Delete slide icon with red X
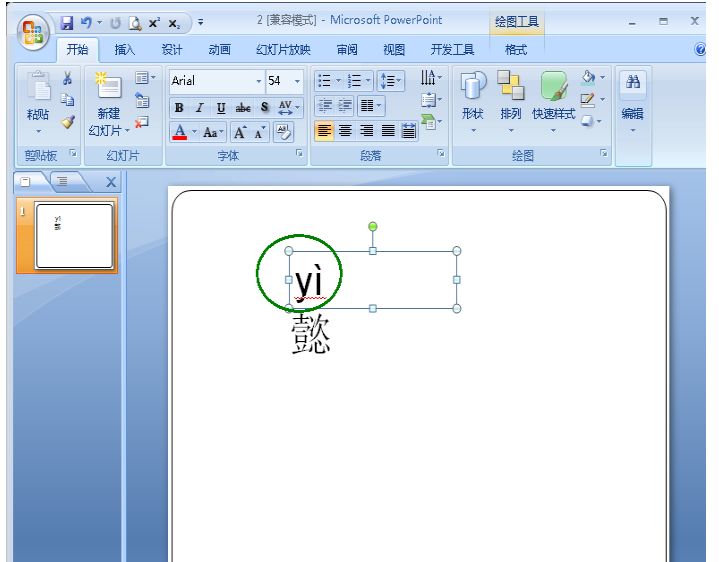Viewport: 719px width, 562px height. click(142, 122)
